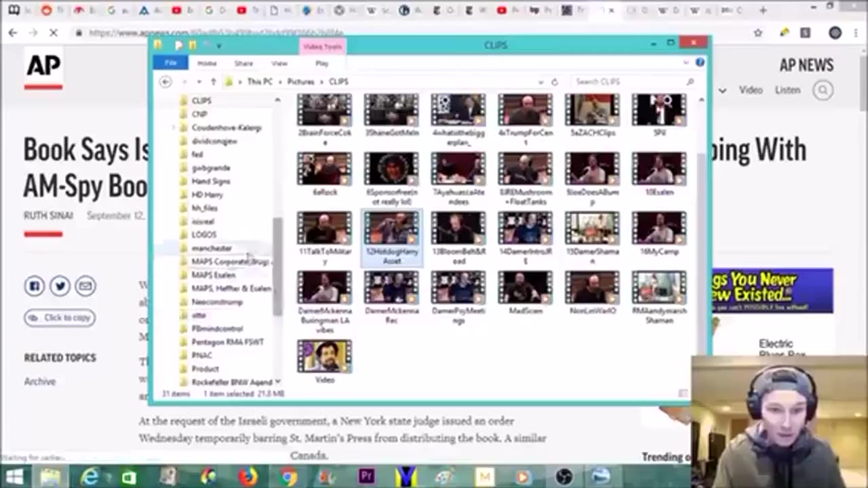868x488 pixels.
Task: Click the Explorer Back arrow button
Action: coord(165,81)
